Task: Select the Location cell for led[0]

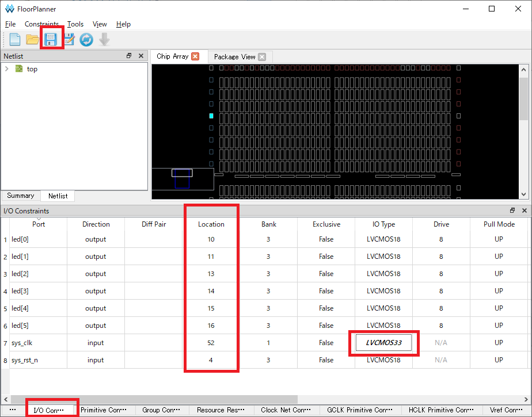Action: coord(211,239)
